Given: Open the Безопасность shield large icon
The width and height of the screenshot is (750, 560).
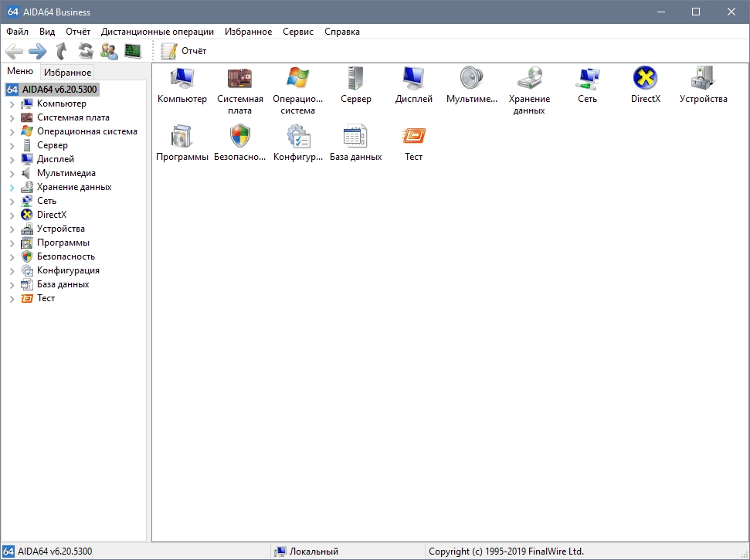Looking at the screenshot, I should click(x=240, y=143).
